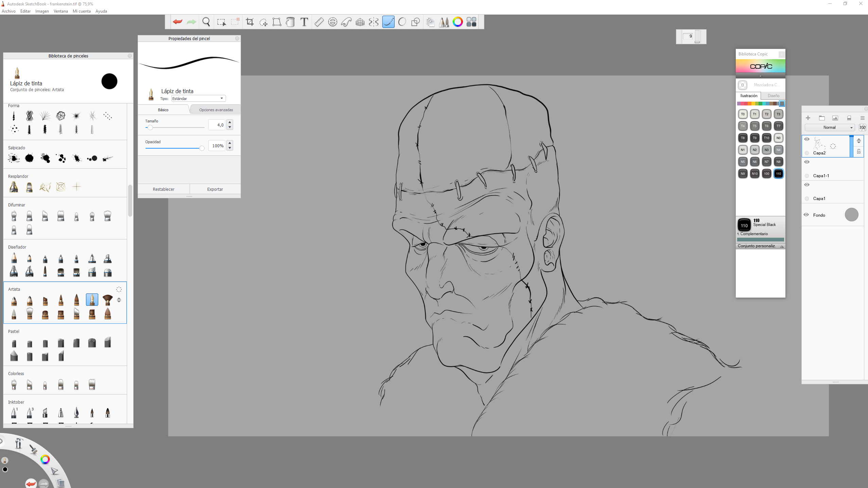Open the Normal blend mode dropdown
This screenshot has height=488, width=868.
[829, 128]
